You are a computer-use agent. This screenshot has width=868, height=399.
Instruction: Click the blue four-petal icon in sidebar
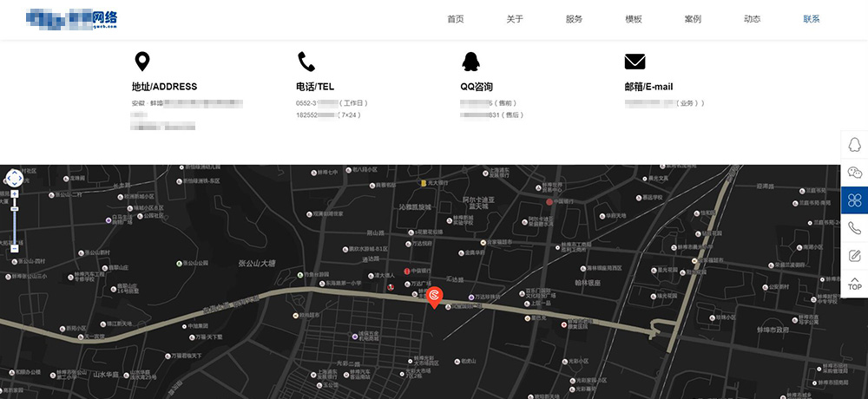[x=854, y=200]
